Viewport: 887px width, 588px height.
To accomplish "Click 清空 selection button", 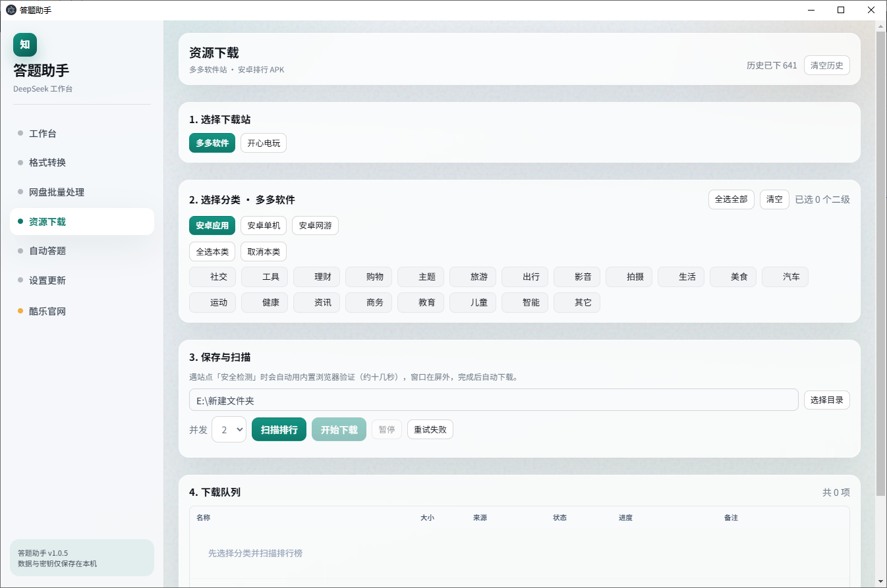I will (x=774, y=200).
